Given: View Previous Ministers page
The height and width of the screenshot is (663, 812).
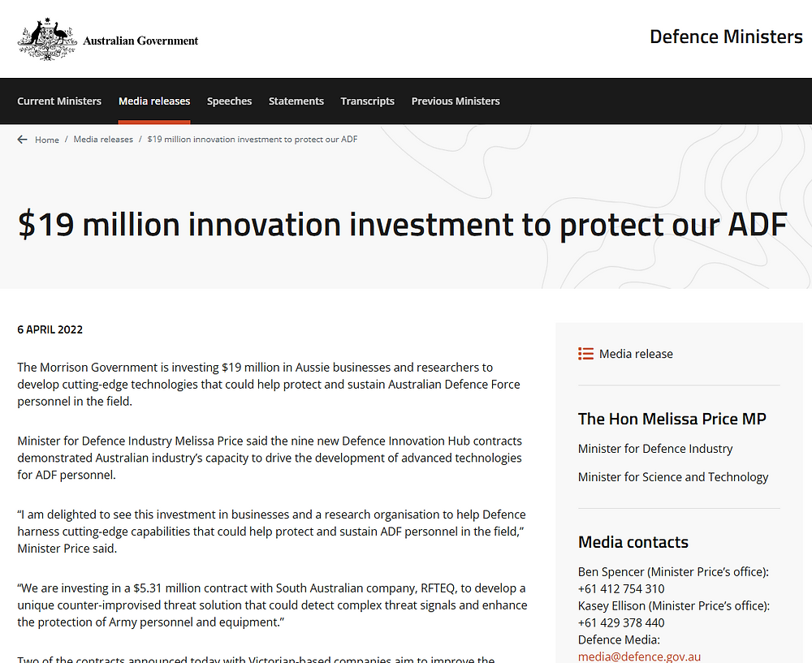Looking at the screenshot, I should pyautogui.click(x=456, y=101).
